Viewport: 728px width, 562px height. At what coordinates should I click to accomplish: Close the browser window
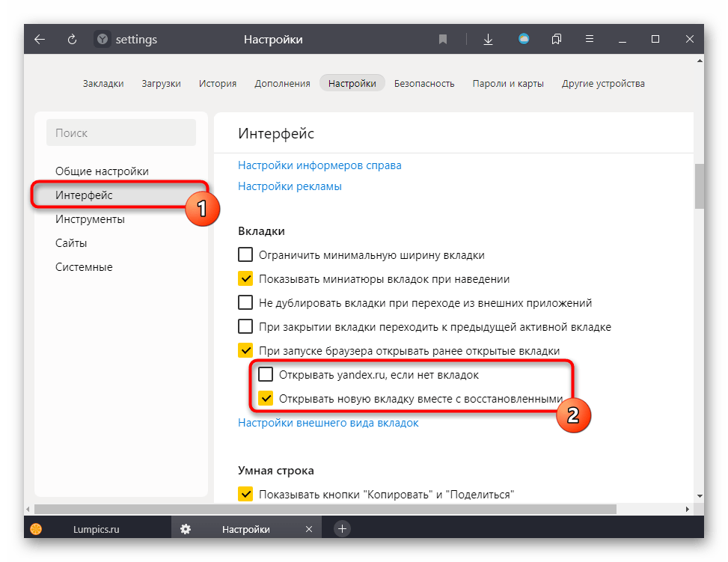(x=689, y=39)
